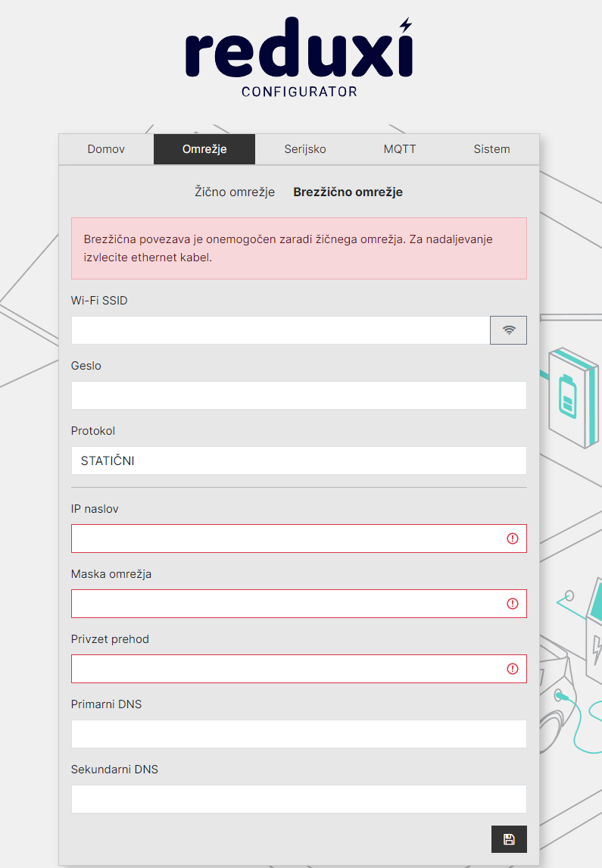This screenshot has width=602, height=868.
Task: Click the IP naslov label
Action: [95, 509]
